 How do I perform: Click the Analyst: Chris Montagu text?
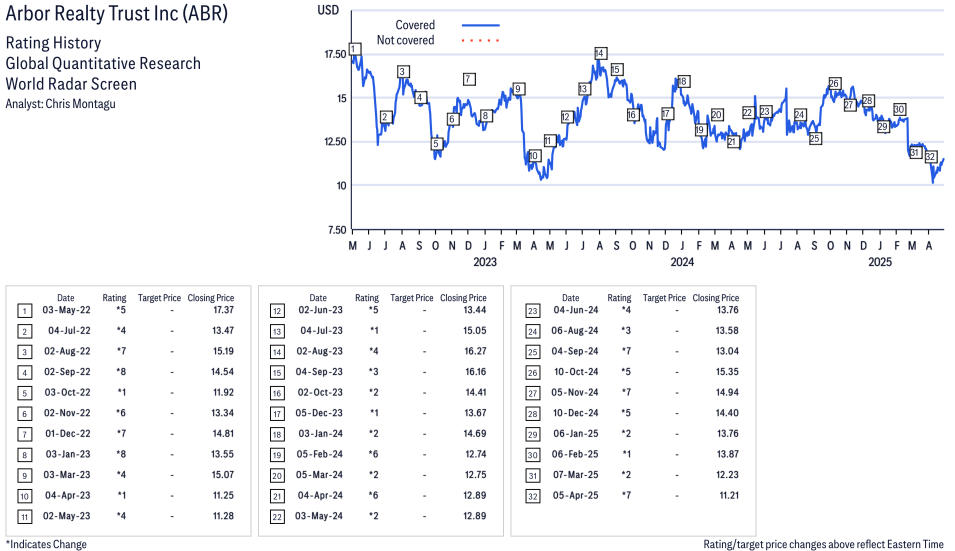coord(60,104)
